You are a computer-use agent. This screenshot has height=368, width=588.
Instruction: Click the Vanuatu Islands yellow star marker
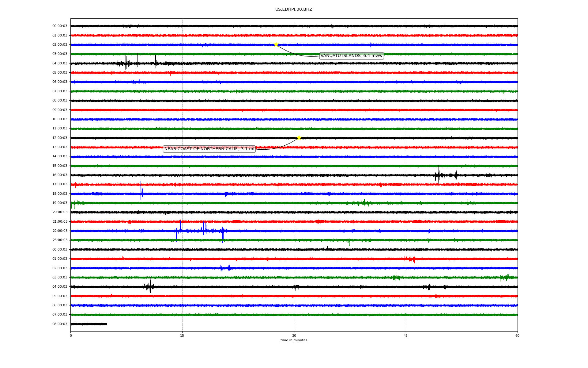click(x=276, y=44)
